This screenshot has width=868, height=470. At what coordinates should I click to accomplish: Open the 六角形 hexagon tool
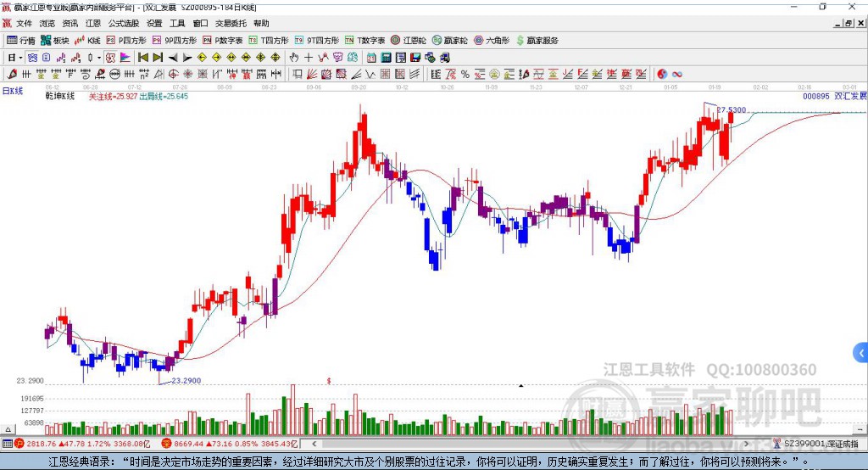click(492, 41)
